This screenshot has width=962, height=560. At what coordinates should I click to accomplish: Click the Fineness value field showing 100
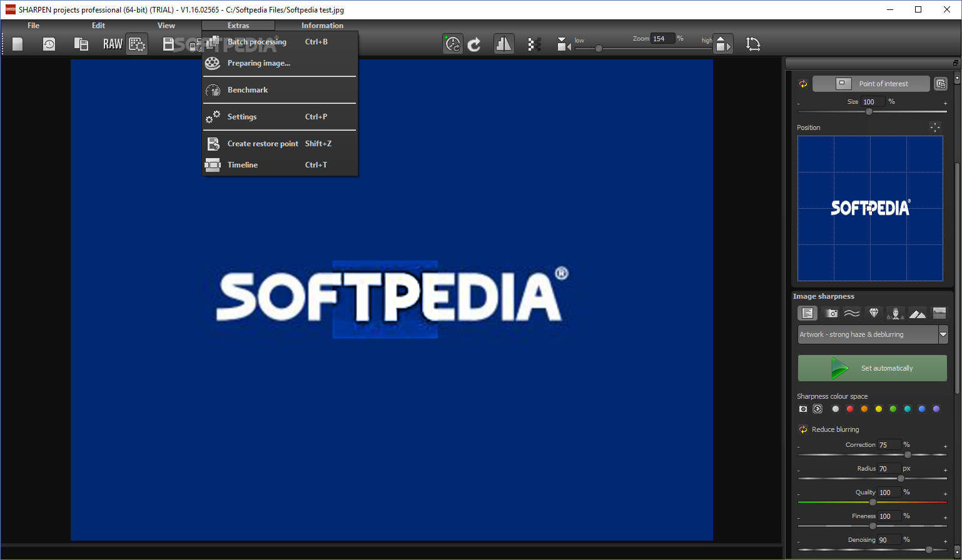point(889,516)
